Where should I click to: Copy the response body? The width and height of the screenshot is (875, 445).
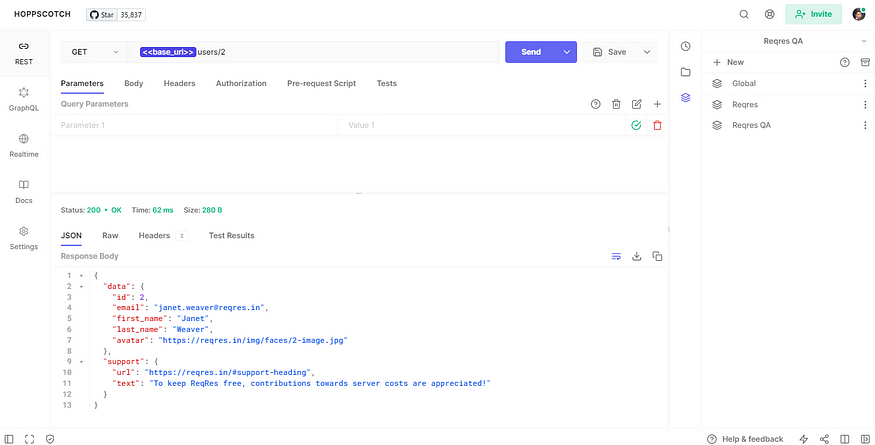pyautogui.click(x=657, y=256)
